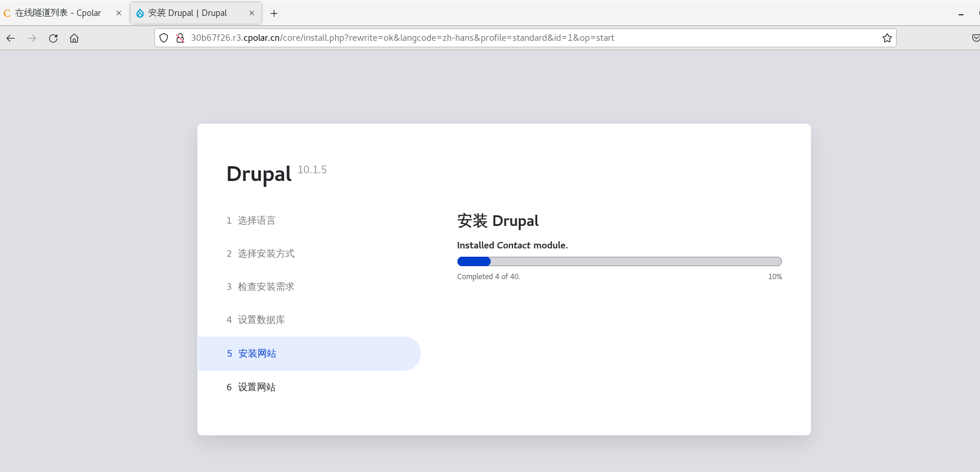Click the Drupal drop favicon in tab

point(140,13)
